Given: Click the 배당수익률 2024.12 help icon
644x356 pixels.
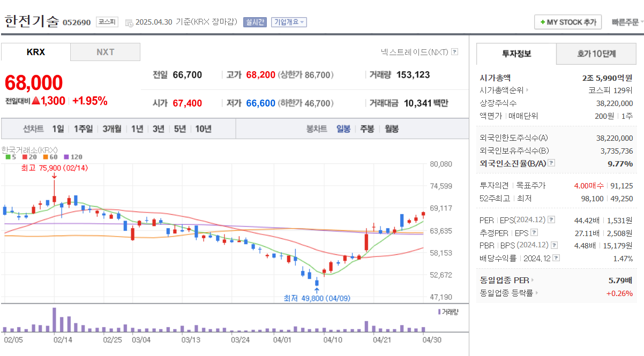Looking at the screenshot, I should click(x=556, y=257).
